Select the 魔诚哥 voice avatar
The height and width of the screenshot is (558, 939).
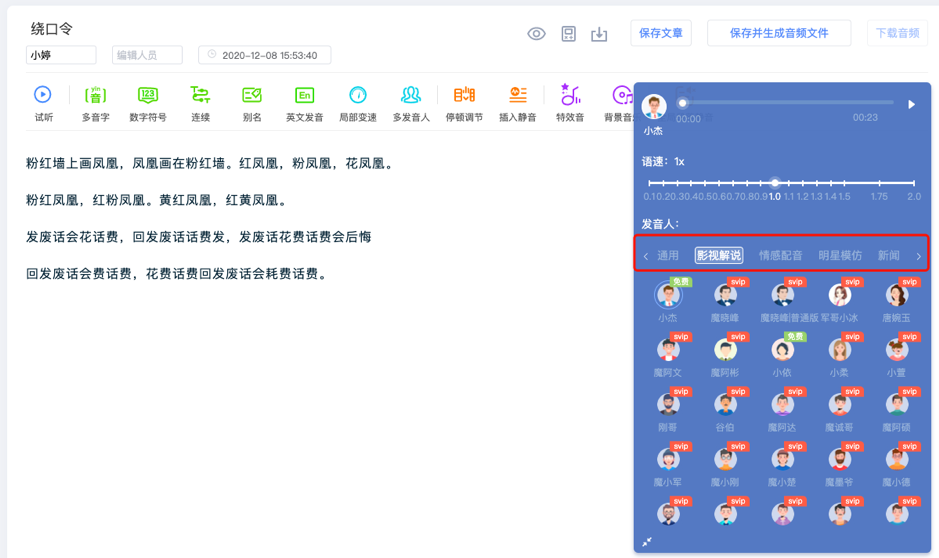point(839,405)
